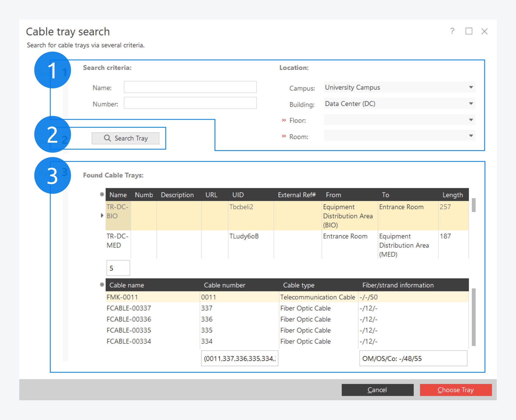Click the maximize window square icon
516x420 pixels.
click(x=469, y=31)
